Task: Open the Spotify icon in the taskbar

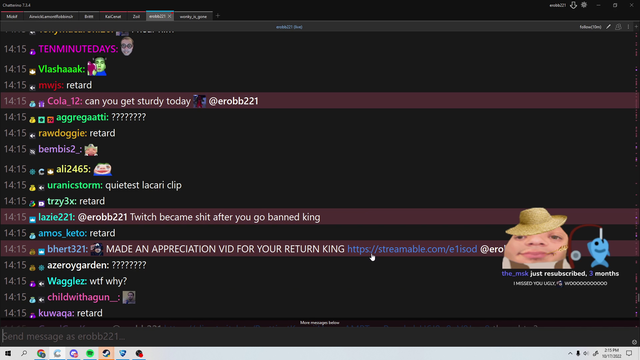Action: tap(90, 353)
